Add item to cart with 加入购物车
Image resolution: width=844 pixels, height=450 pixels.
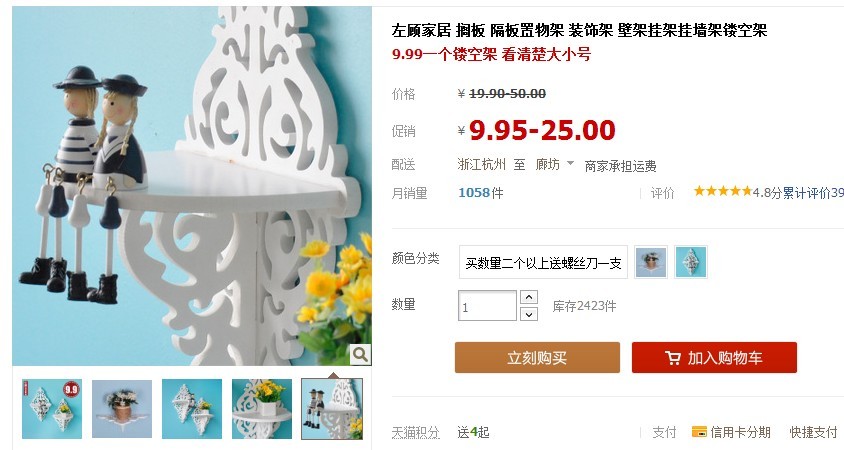click(714, 357)
